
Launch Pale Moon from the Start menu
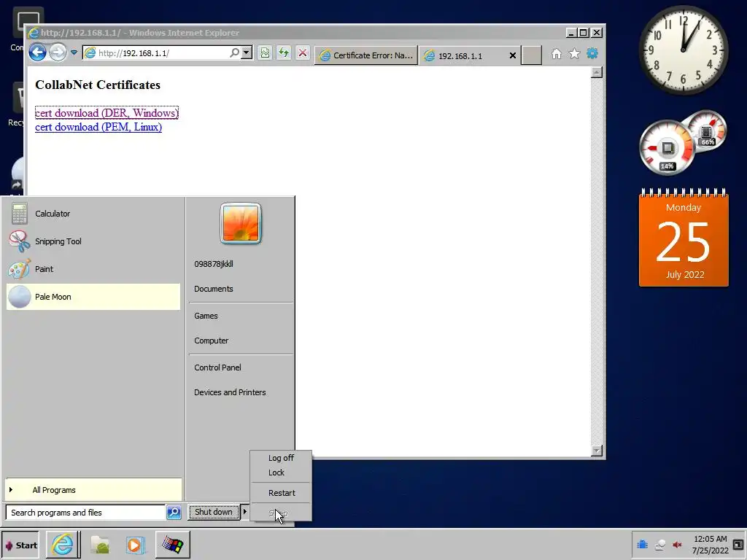coord(93,297)
